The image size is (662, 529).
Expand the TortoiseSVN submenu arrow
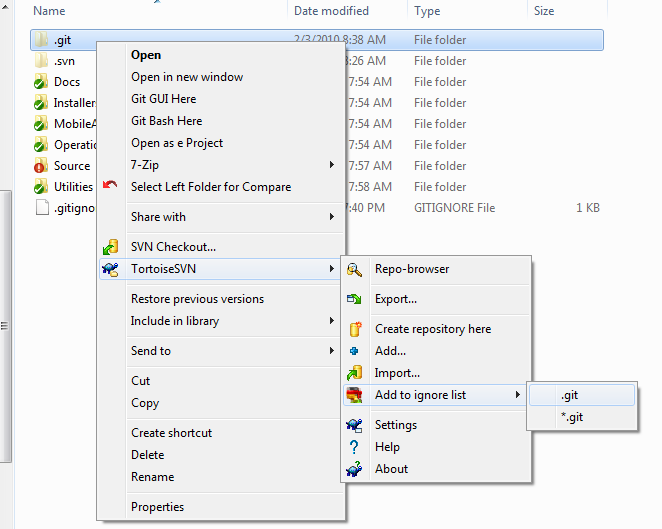coord(332,269)
